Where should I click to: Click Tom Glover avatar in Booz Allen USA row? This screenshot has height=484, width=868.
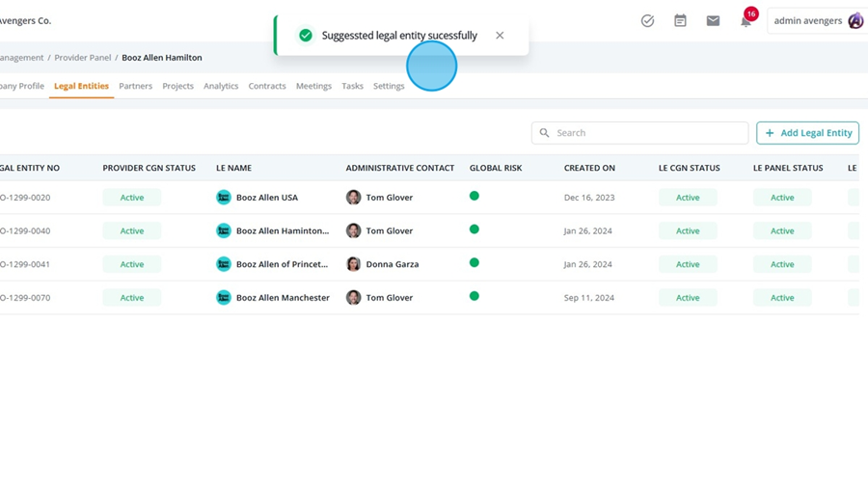point(353,198)
